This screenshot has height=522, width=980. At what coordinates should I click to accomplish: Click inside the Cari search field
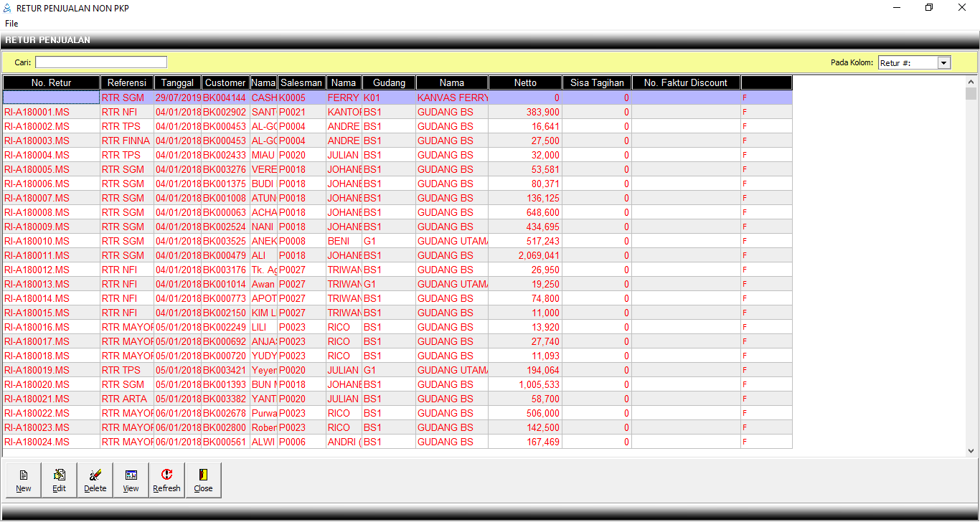pyautogui.click(x=101, y=62)
